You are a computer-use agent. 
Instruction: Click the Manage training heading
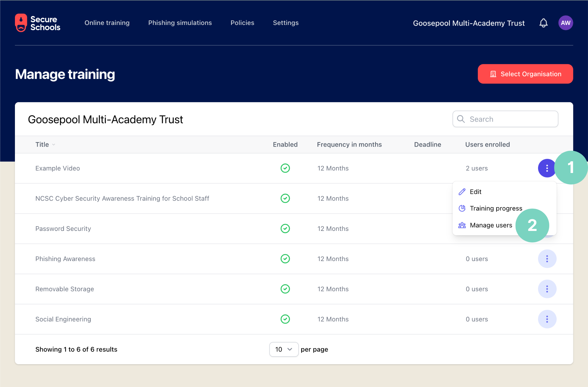point(65,74)
